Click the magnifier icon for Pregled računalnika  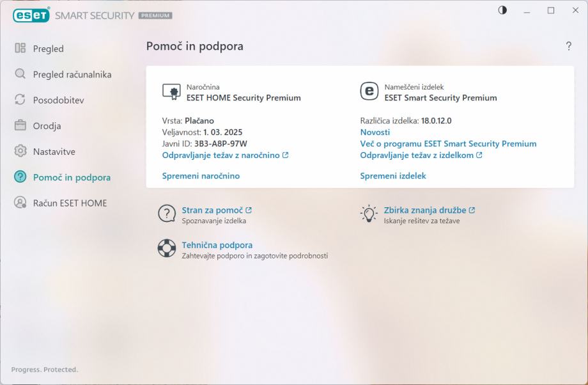(x=20, y=74)
